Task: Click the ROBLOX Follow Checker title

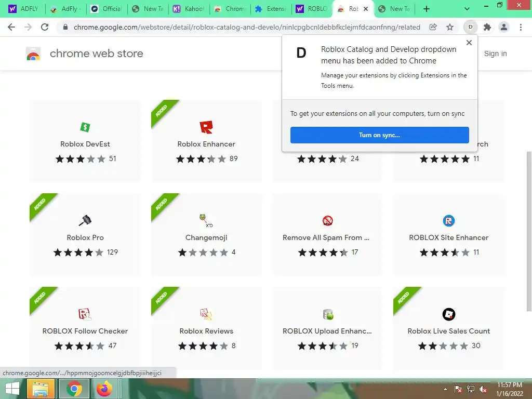Action: tap(85, 331)
